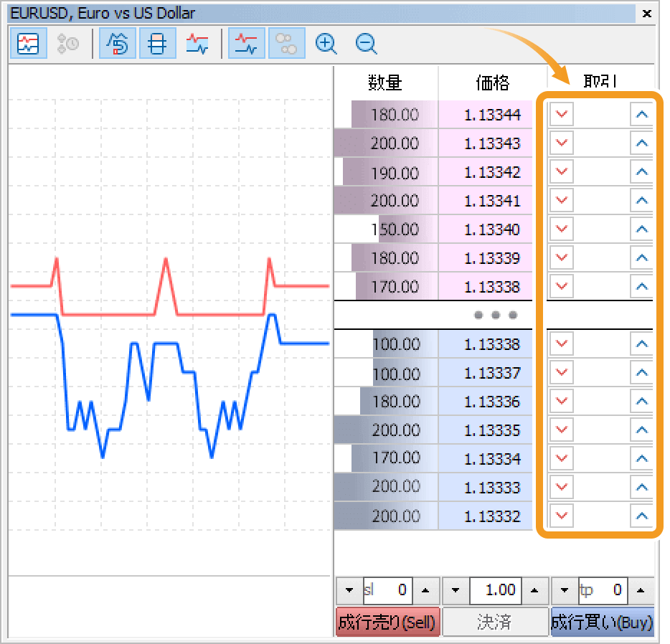Click red sell arrow at price 1.13339
Image resolution: width=670 pixels, height=644 pixels.
click(561, 257)
